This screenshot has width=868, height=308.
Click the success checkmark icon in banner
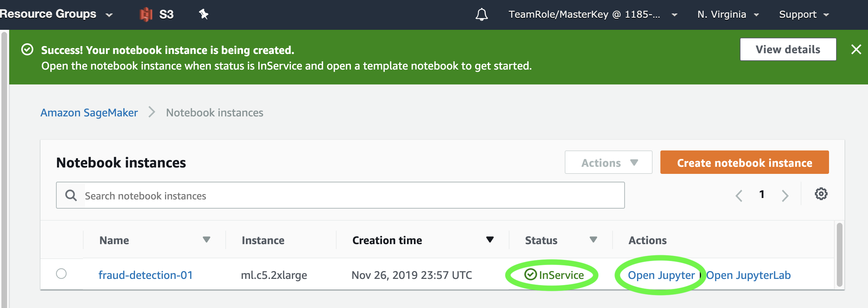(x=27, y=49)
